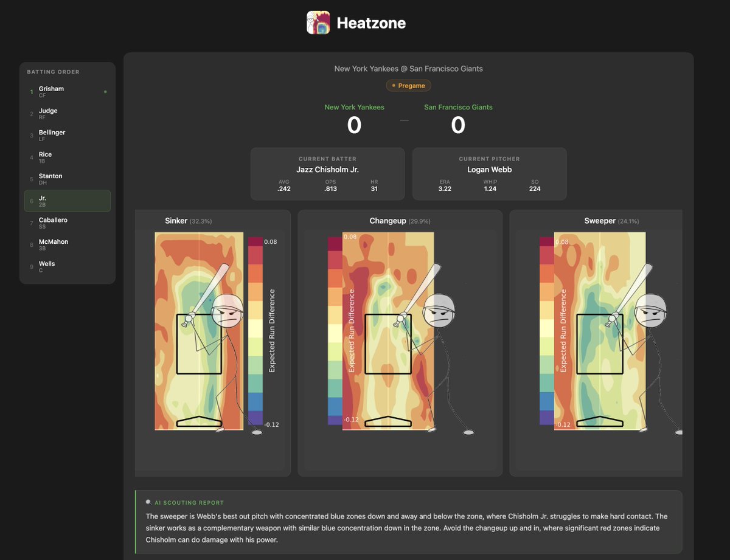Click the Changeup color scale legend

pyautogui.click(x=335, y=331)
